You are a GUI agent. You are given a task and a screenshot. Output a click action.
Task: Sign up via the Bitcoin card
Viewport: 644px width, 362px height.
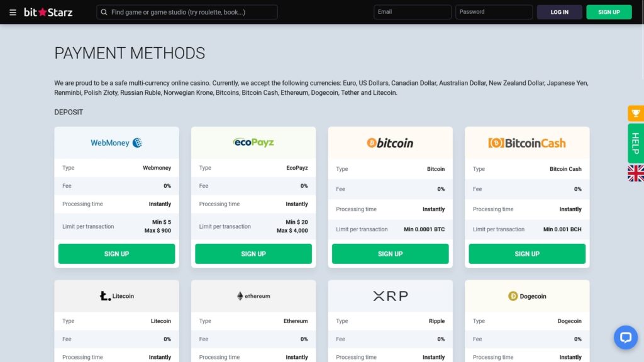(x=390, y=254)
